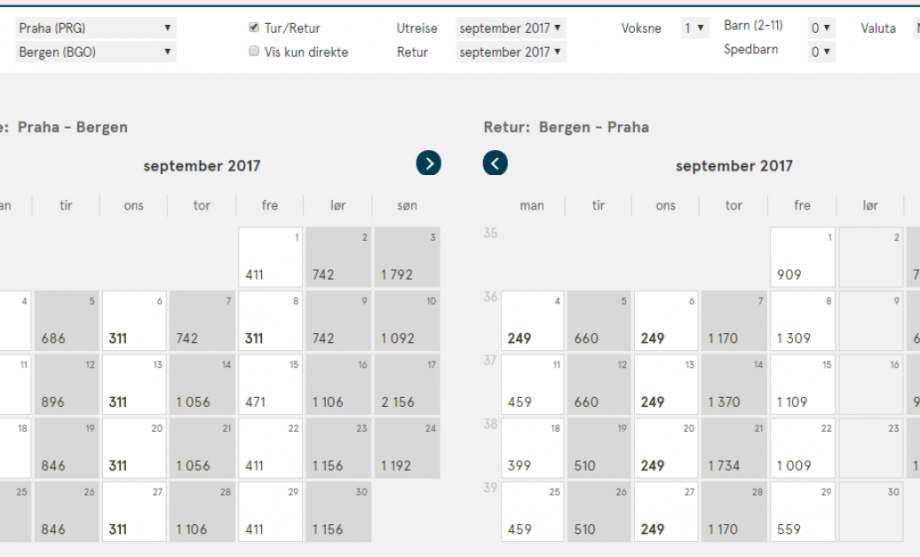Select outbound September 17 fare 2 156
The width and height of the screenshot is (920, 557).
pyautogui.click(x=406, y=385)
